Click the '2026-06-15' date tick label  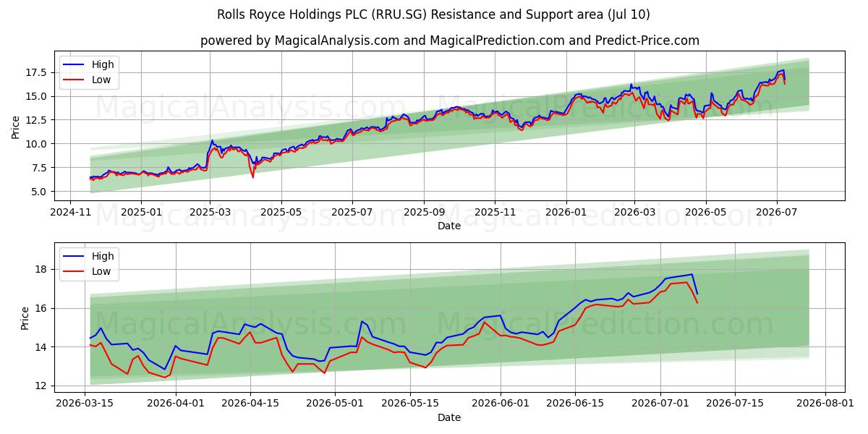[576, 404]
